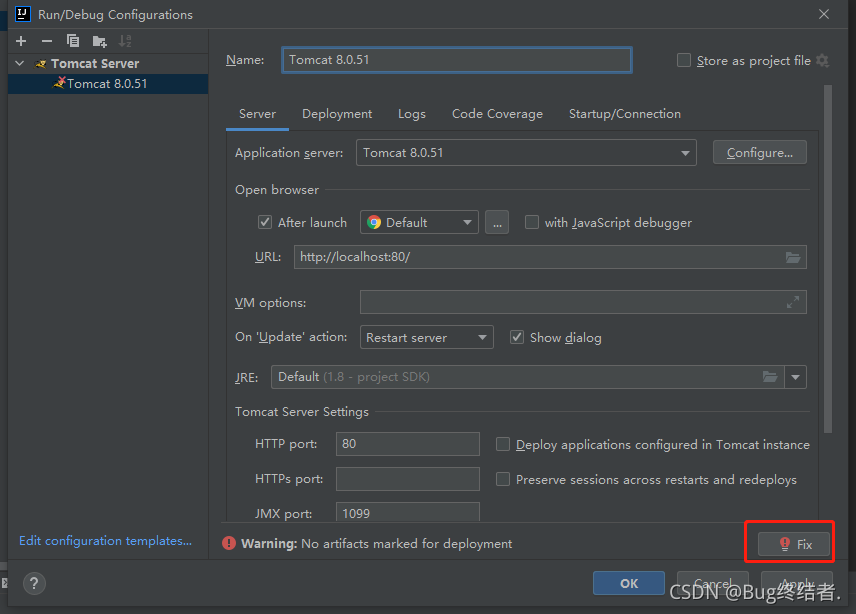Enable with JavaScript debugger checkbox
856x614 pixels.
(x=531, y=222)
